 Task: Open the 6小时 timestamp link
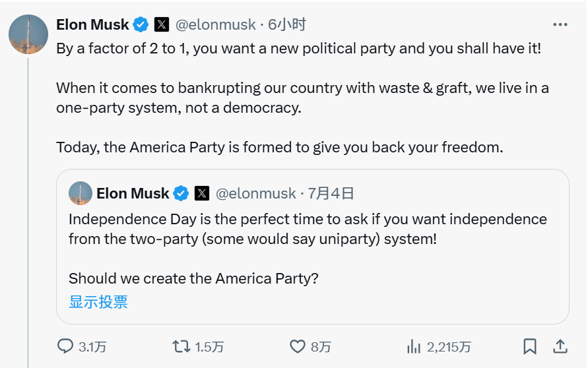(x=287, y=25)
